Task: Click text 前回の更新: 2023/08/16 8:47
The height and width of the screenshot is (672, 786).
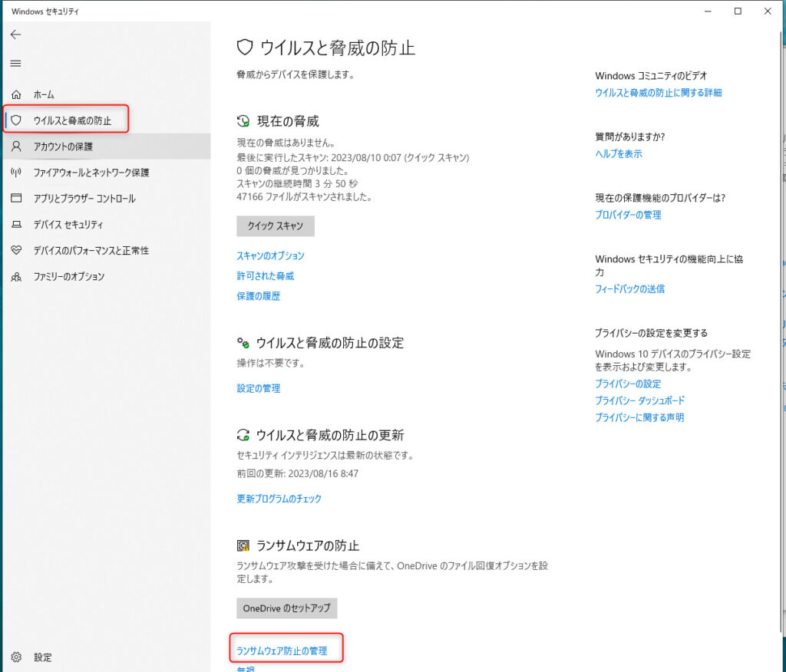Action: [x=297, y=473]
